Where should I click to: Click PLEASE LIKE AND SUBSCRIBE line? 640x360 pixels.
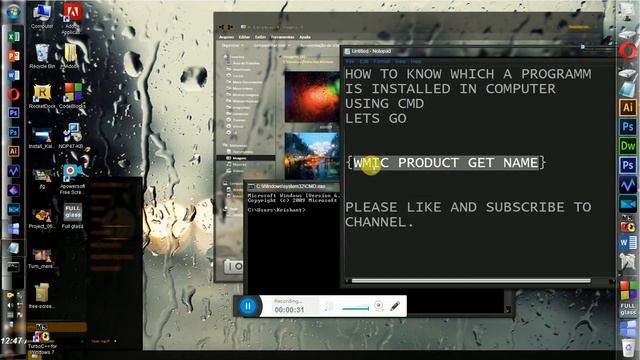[468, 207]
